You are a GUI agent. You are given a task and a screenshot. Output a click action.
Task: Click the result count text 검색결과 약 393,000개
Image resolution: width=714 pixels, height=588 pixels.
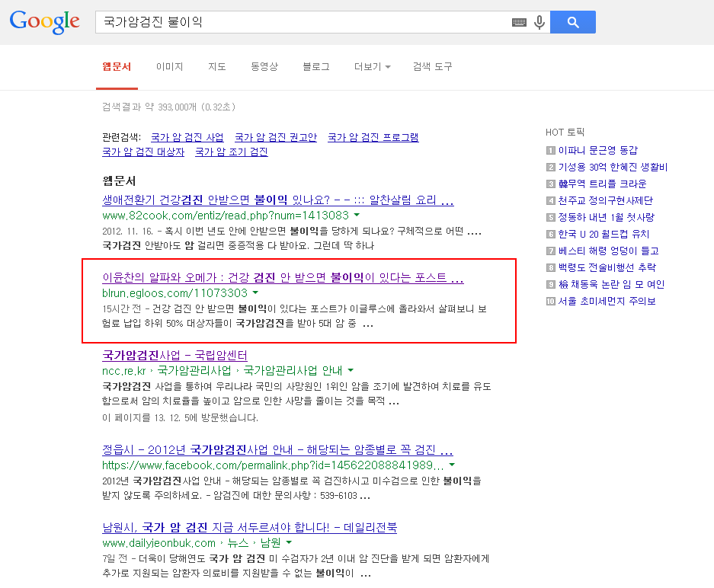[169, 107]
